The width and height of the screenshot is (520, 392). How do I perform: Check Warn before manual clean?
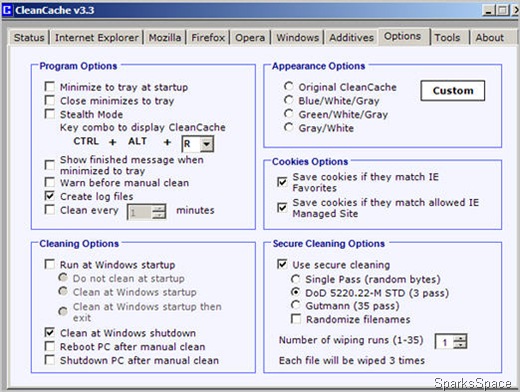pos(50,182)
